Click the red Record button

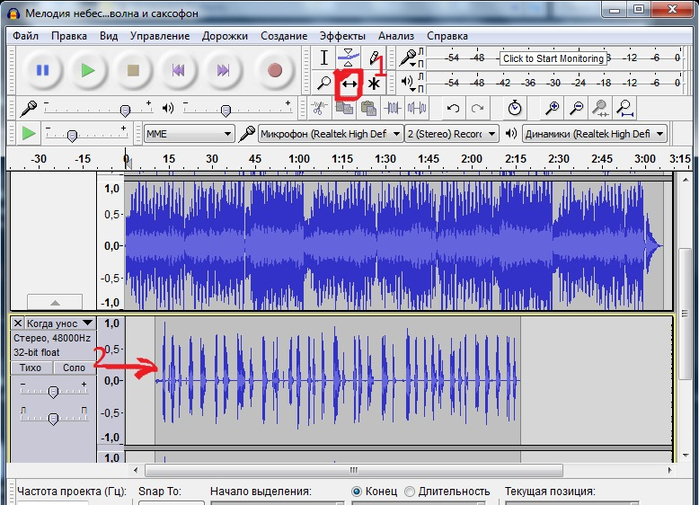coord(275,70)
